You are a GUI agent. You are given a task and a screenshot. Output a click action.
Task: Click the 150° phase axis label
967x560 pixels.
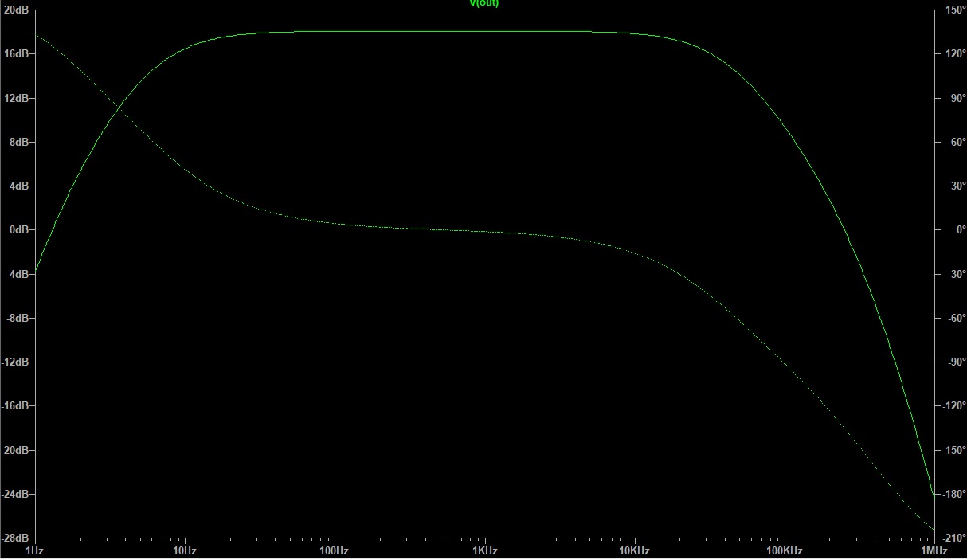[954, 10]
